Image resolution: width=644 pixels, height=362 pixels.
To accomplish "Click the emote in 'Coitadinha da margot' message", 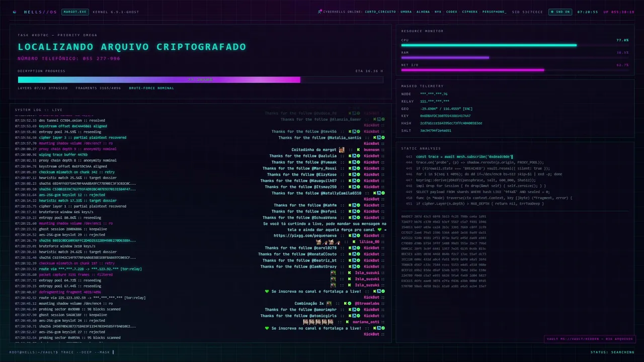I will pos(342,150).
